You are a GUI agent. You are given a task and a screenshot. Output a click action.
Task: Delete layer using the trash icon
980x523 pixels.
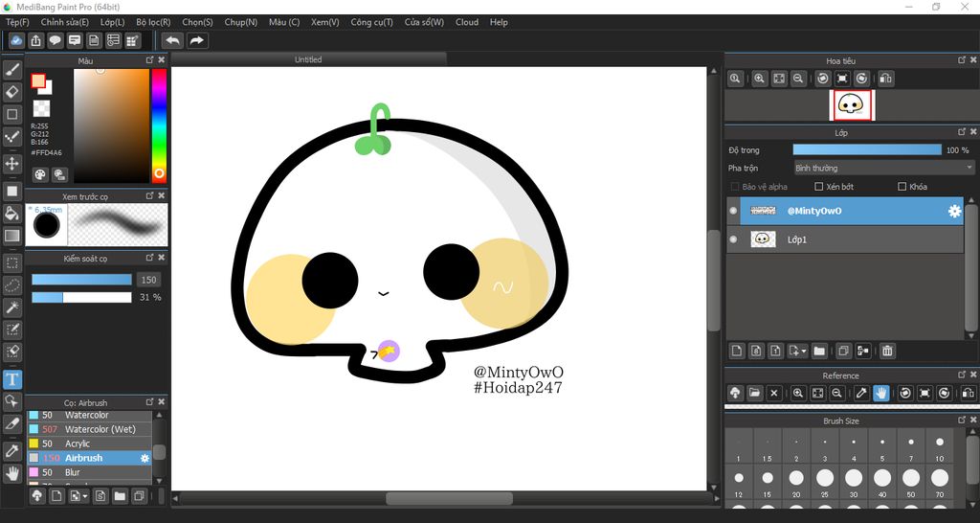click(887, 352)
